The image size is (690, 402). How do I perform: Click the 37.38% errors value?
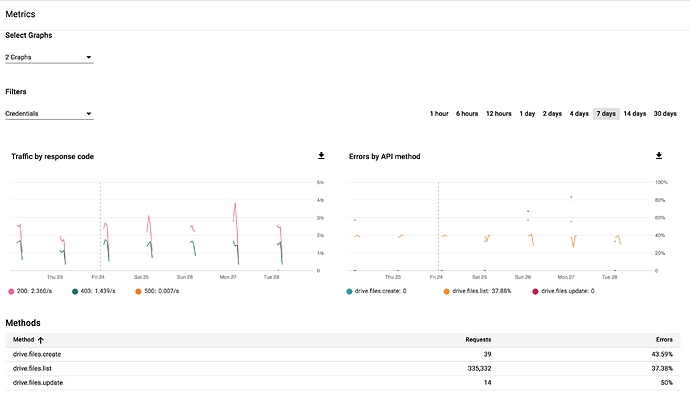pyautogui.click(x=662, y=369)
